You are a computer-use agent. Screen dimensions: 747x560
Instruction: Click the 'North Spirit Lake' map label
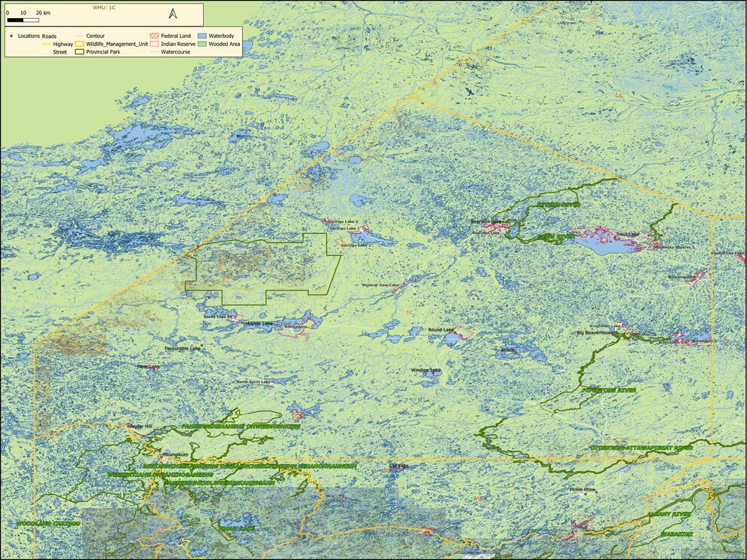point(254,382)
